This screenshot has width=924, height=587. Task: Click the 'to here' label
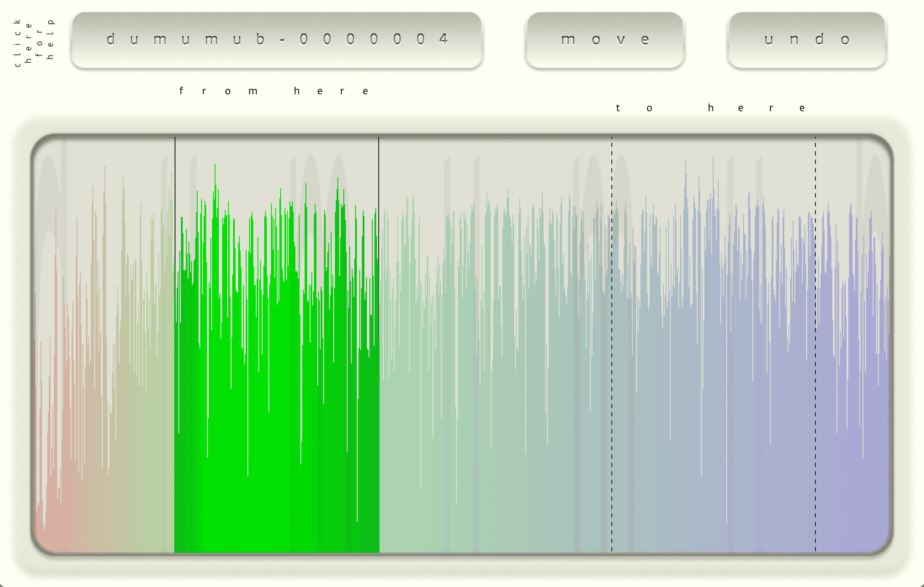711,108
